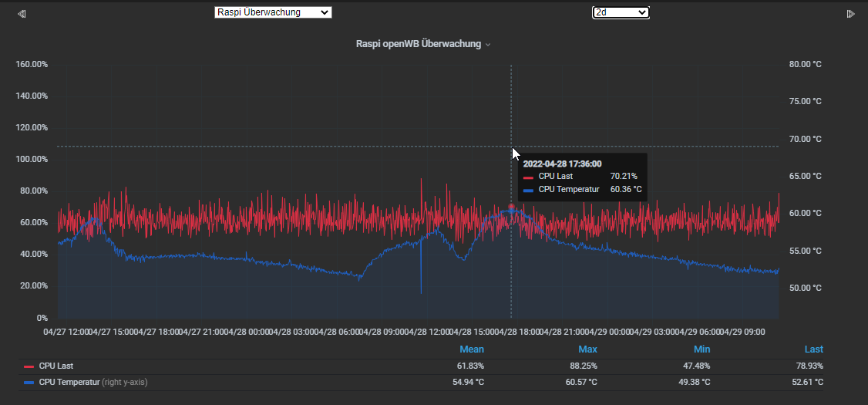Open the Raspi Überwachung dashboard dropdown
The width and height of the screenshot is (868, 405).
click(x=272, y=12)
